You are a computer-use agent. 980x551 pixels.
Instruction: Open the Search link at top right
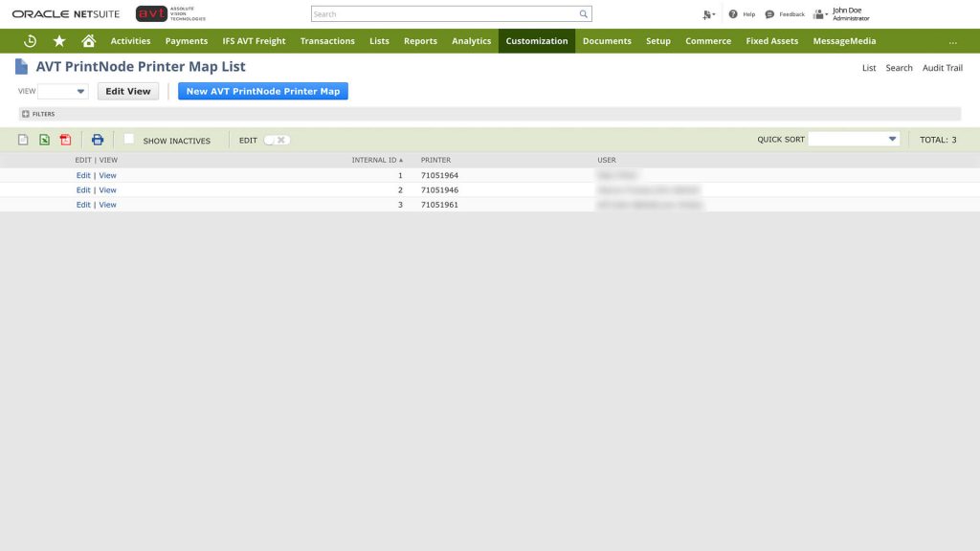pyautogui.click(x=899, y=68)
